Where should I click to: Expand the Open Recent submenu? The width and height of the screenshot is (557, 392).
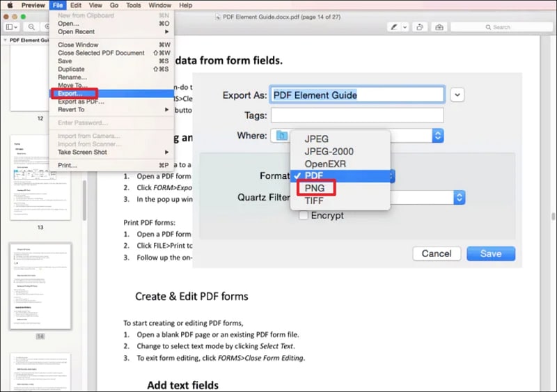pos(111,31)
